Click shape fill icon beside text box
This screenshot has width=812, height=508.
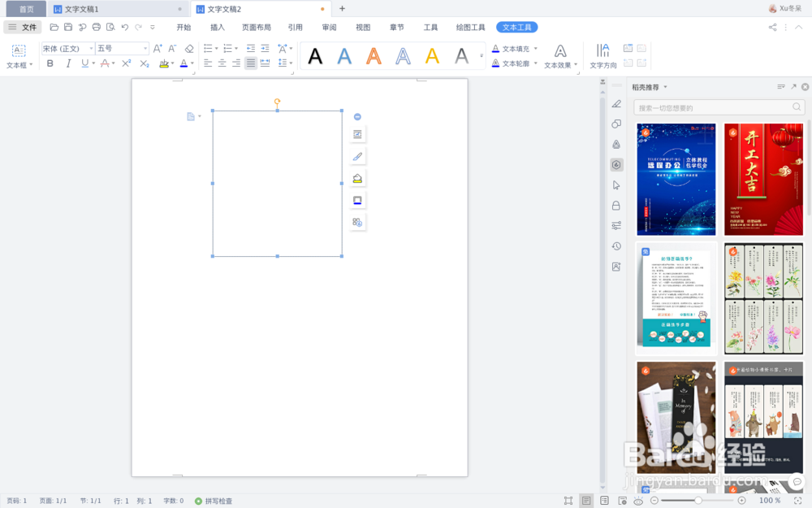point(357,178)
